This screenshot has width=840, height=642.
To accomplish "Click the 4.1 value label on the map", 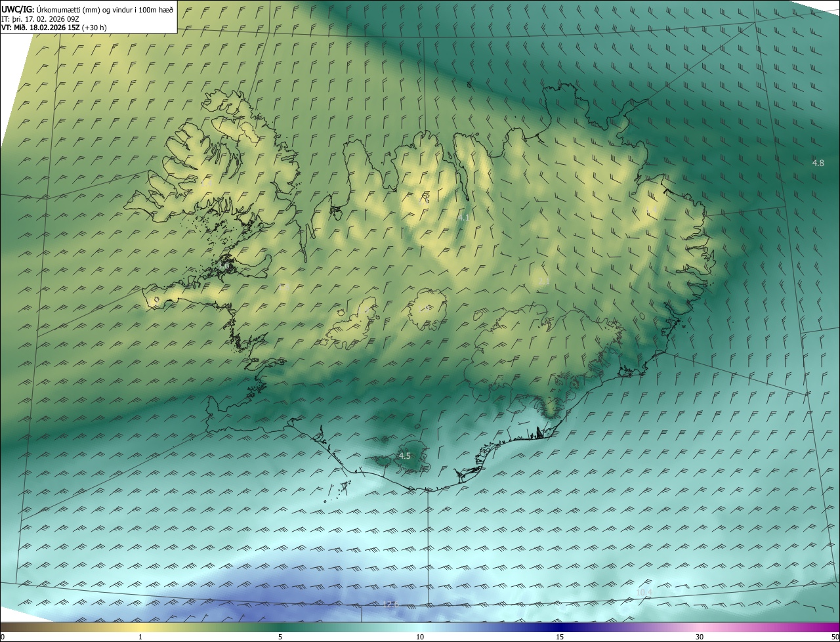I will [x=464, y=217].
